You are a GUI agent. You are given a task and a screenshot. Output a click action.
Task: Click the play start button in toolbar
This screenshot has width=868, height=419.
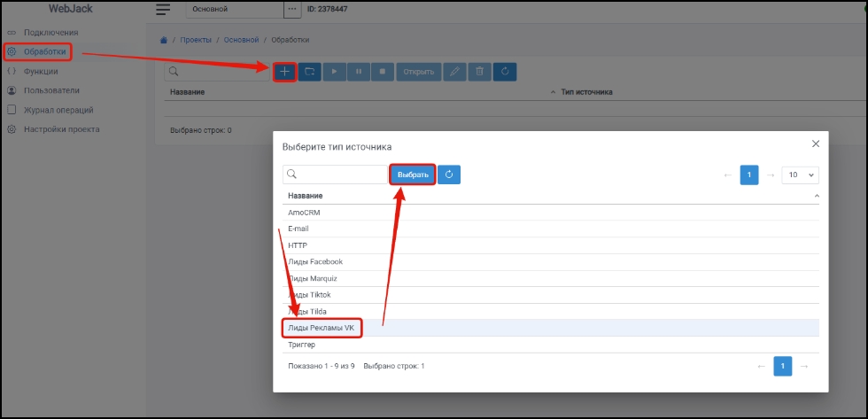click(x=335, y=72)
